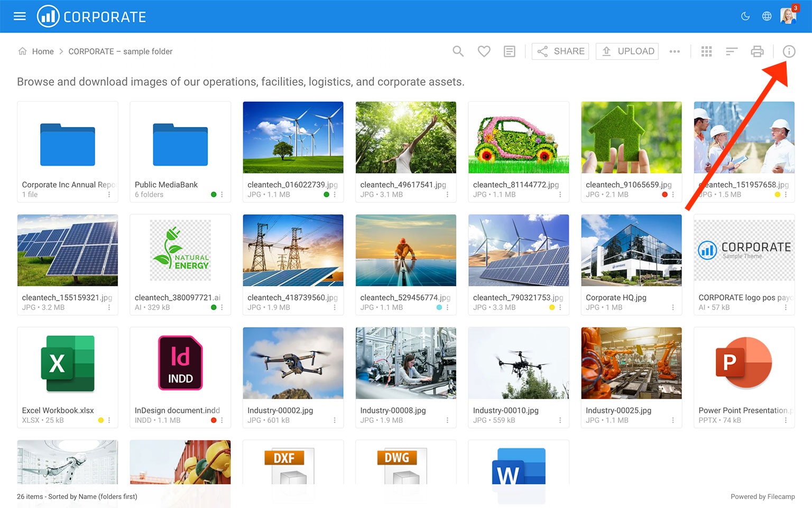
Task: Open the cleantech_418739560.jpg power lines image
Action: [293, 250]
